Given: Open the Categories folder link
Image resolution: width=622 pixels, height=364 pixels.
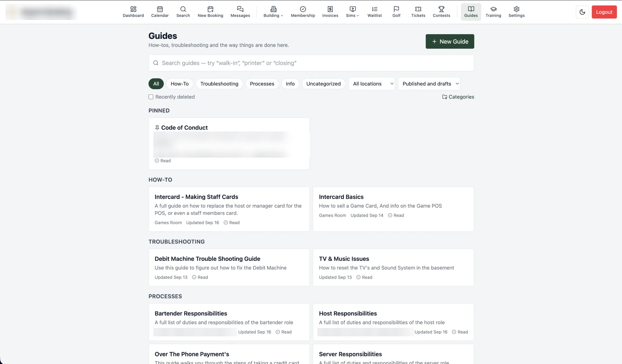Looking at the screenshot, I should click(x=458, y=97).
